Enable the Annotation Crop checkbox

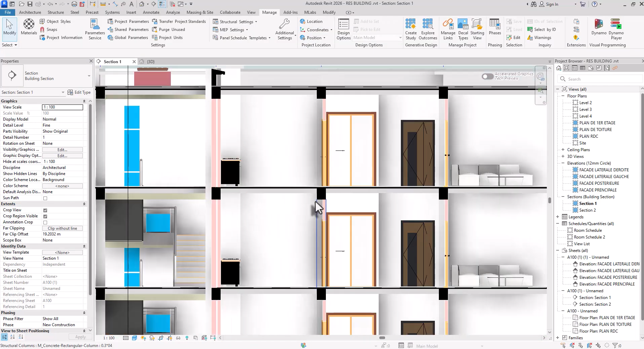pos(45,222)
